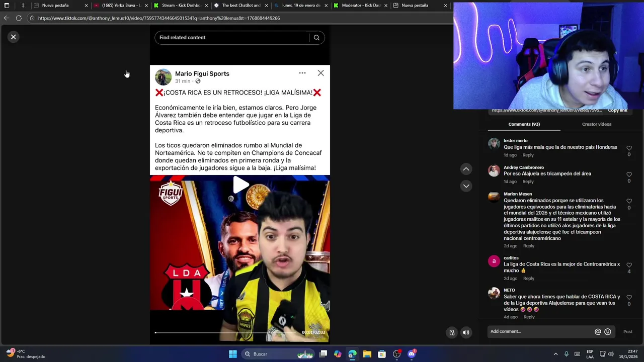Reply to Marlon Mesen's comment
Screen dimensions: 644x362
(528, 246)
